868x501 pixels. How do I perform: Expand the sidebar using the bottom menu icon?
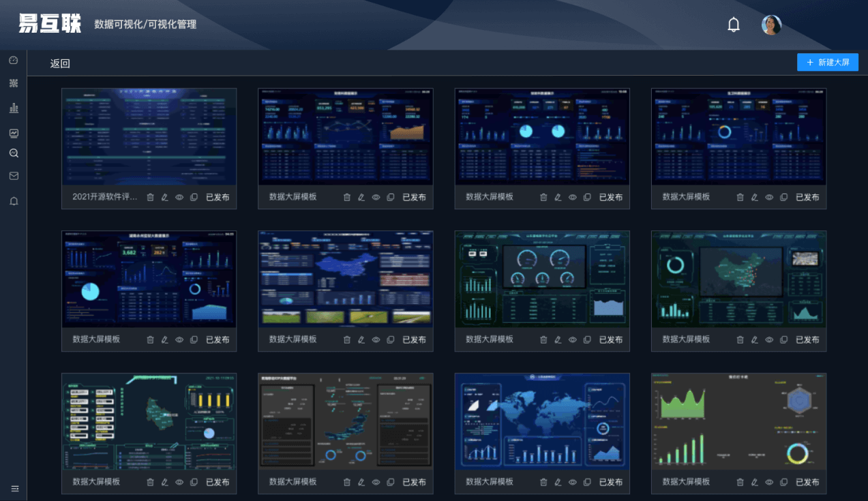click(x=14, y=488)
